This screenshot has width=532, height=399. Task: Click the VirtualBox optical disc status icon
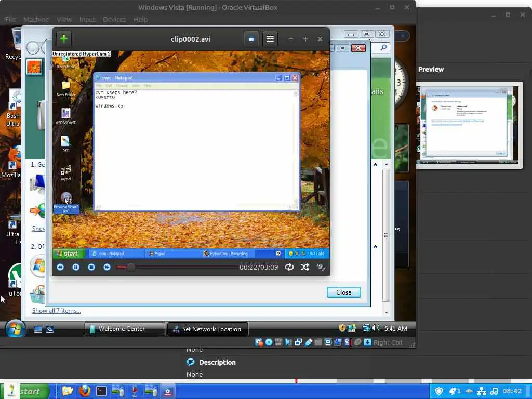coord(269,342)
